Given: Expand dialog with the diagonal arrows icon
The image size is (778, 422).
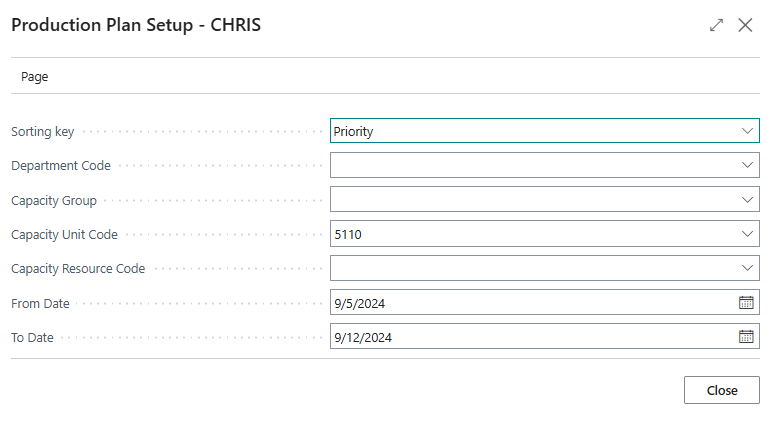Looking at the screenshot, I should (x=716, y=25).
